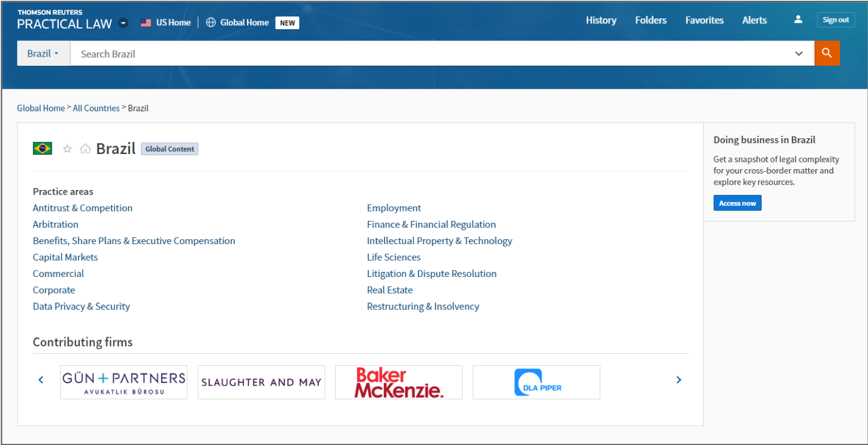Open Intellectual Property & Technology link

[x=440, y=241]
